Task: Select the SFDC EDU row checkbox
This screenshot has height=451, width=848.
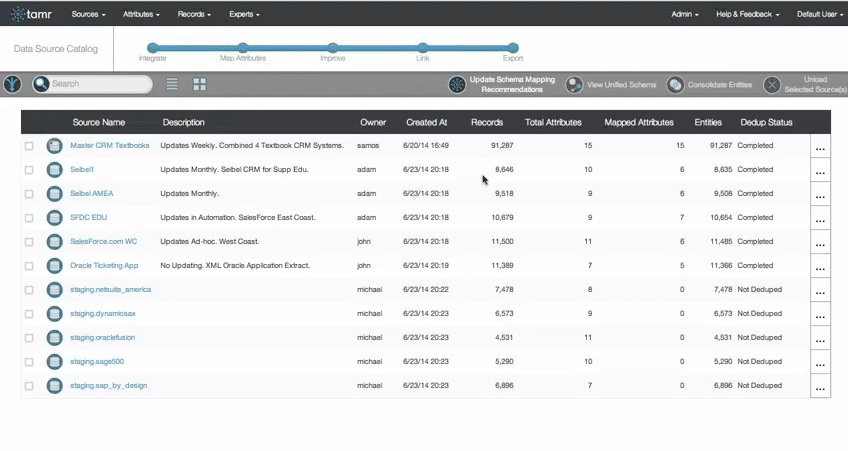Action: coord(29,218)
